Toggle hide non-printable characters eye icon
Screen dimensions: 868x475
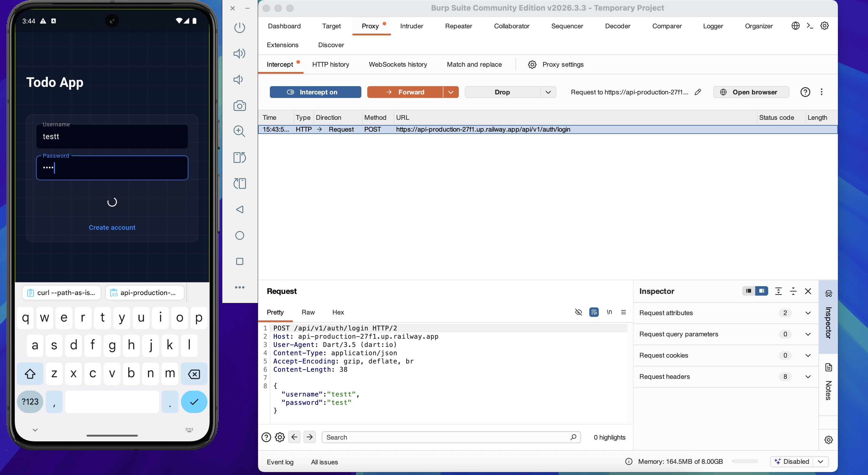click(578, 312)
